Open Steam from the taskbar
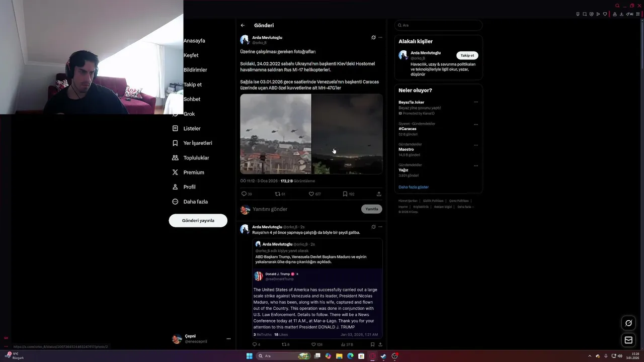The width and height of the screenshot is (644, 362). pyautogui.click(x=383, y=356)
